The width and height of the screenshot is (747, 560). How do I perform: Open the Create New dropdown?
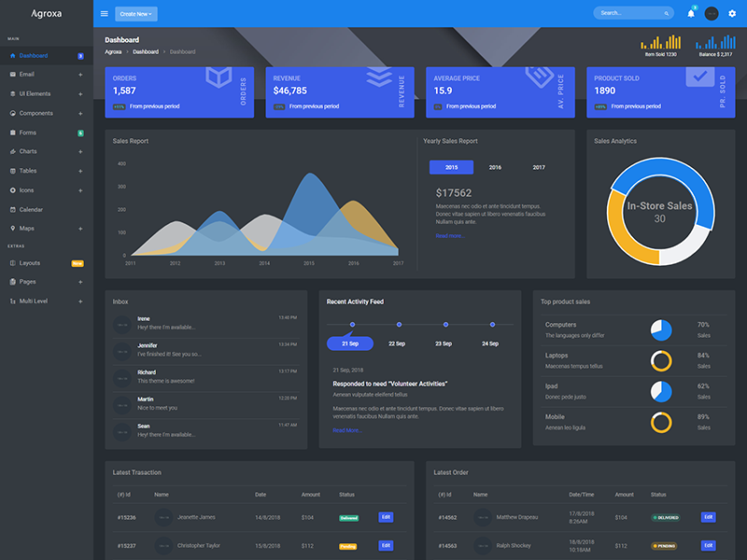pyautogui.click(x=136, y=14)
